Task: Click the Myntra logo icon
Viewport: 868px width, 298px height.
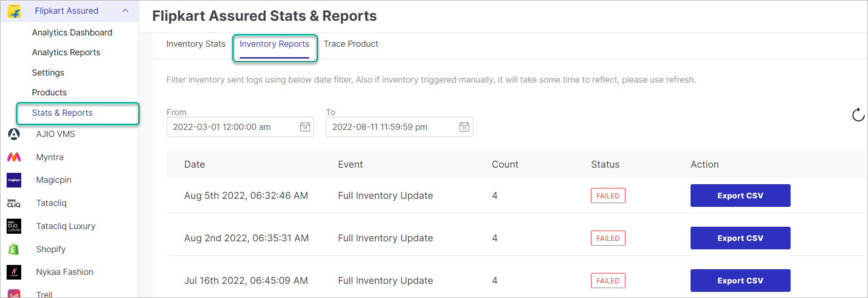Action: coord(14,157)
